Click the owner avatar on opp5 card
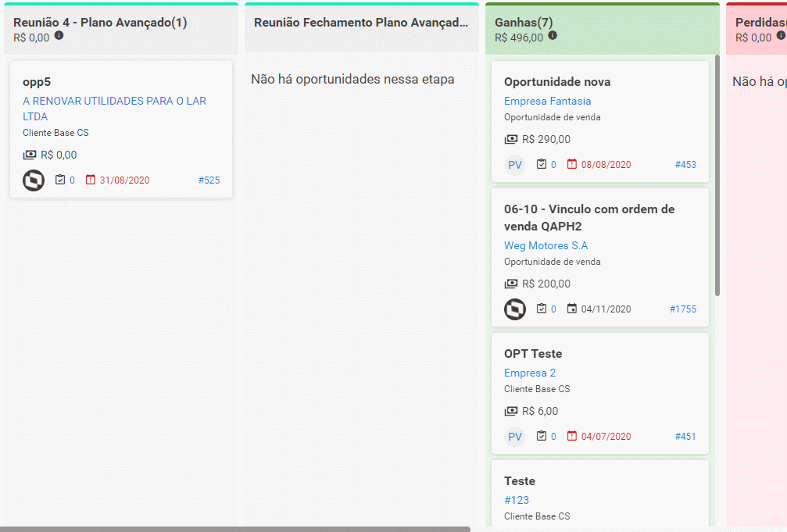Screen dimensions: 787x532 point(34,180)
